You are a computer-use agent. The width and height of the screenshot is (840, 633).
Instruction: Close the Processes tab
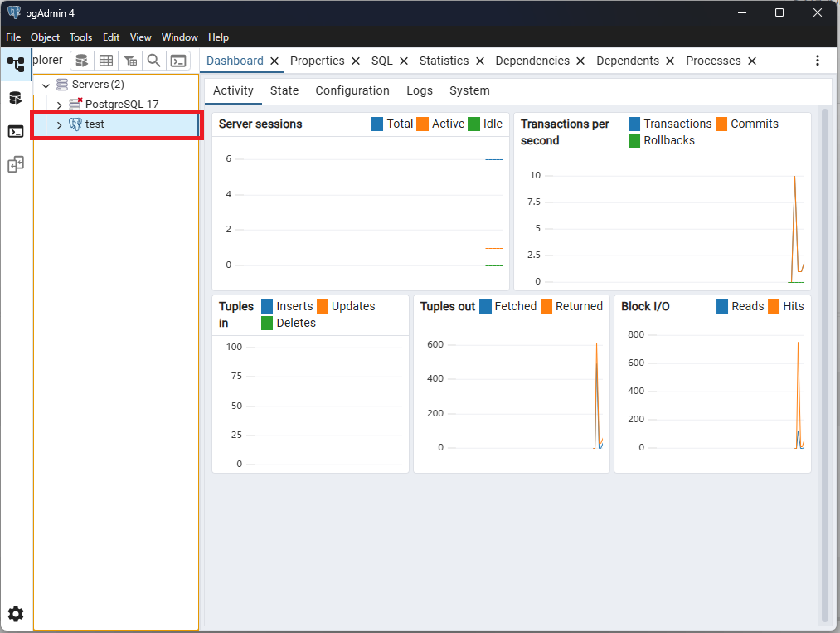[751, 61]
